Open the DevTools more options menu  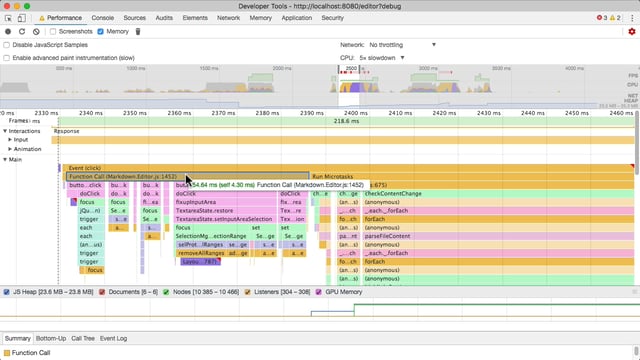[632, 18]
